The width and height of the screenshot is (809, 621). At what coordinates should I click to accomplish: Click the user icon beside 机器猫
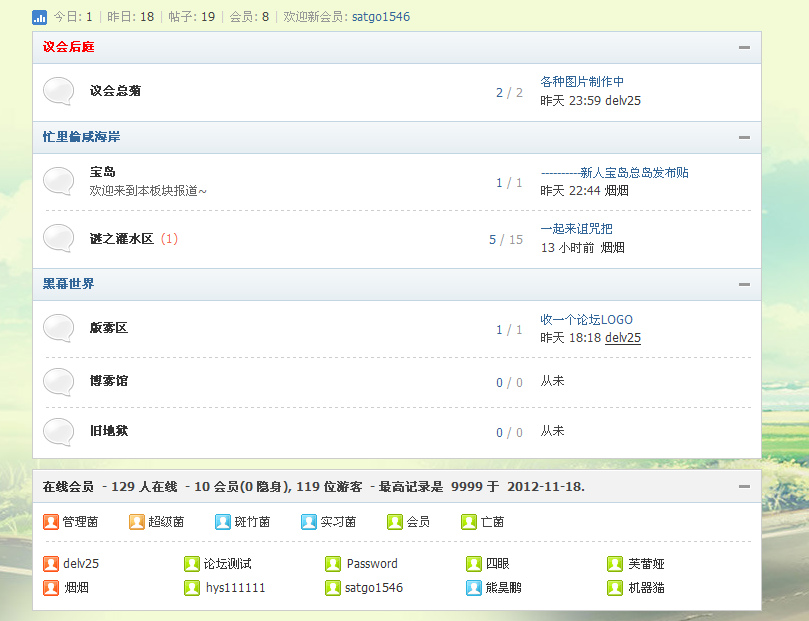point(615,587)
